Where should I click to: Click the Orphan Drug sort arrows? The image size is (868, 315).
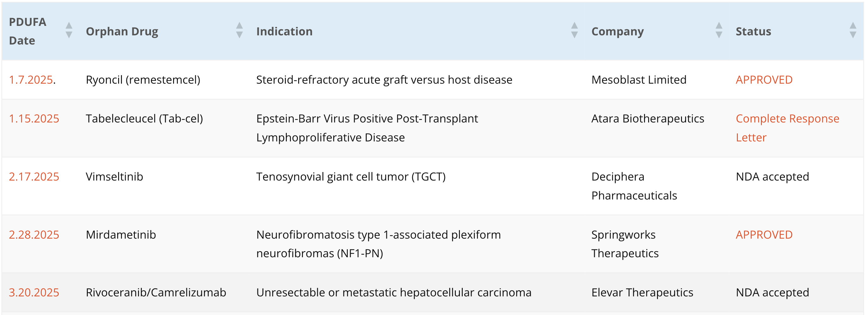(239, 31)
